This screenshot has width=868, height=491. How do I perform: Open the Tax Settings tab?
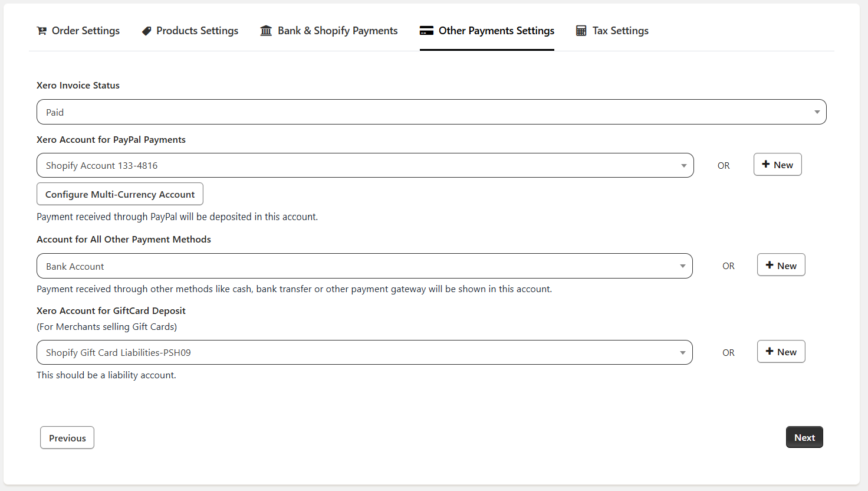point(620,31)
